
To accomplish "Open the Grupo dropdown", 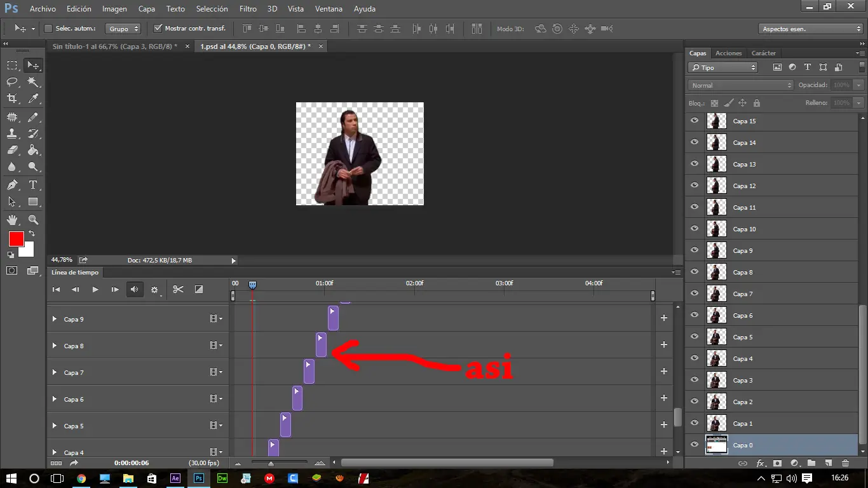I will [x=123, y=29].
